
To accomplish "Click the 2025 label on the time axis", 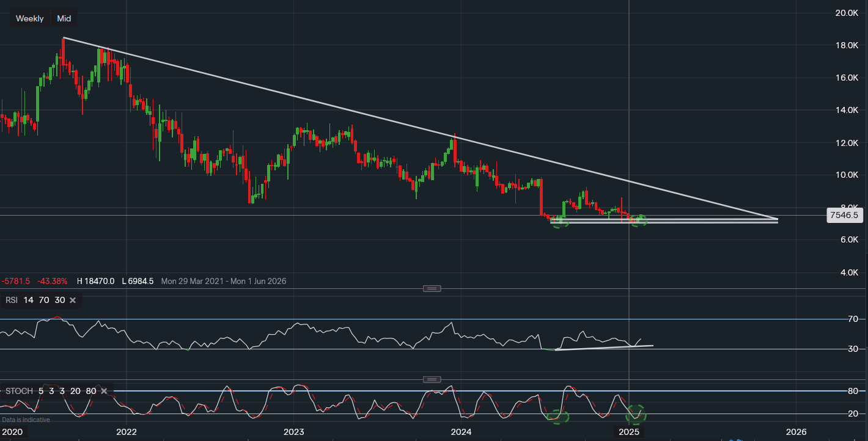I will 628,432.
